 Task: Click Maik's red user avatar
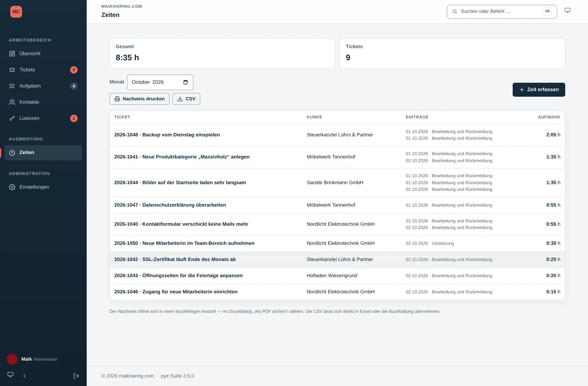click(x=12, y=359)
